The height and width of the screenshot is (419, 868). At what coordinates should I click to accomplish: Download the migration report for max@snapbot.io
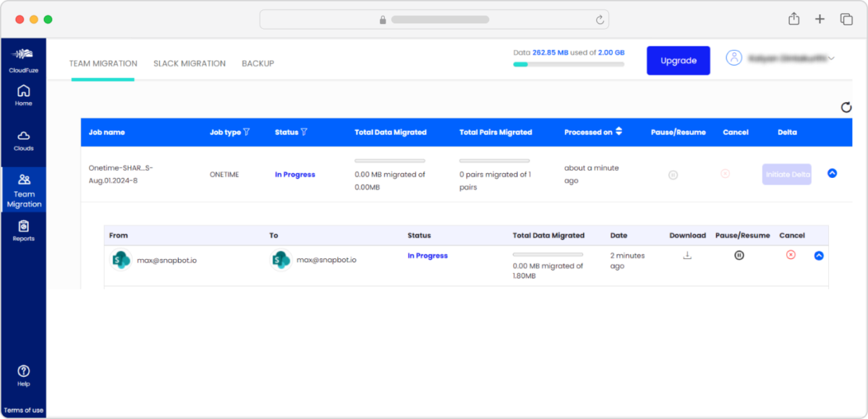pos(687,255)
